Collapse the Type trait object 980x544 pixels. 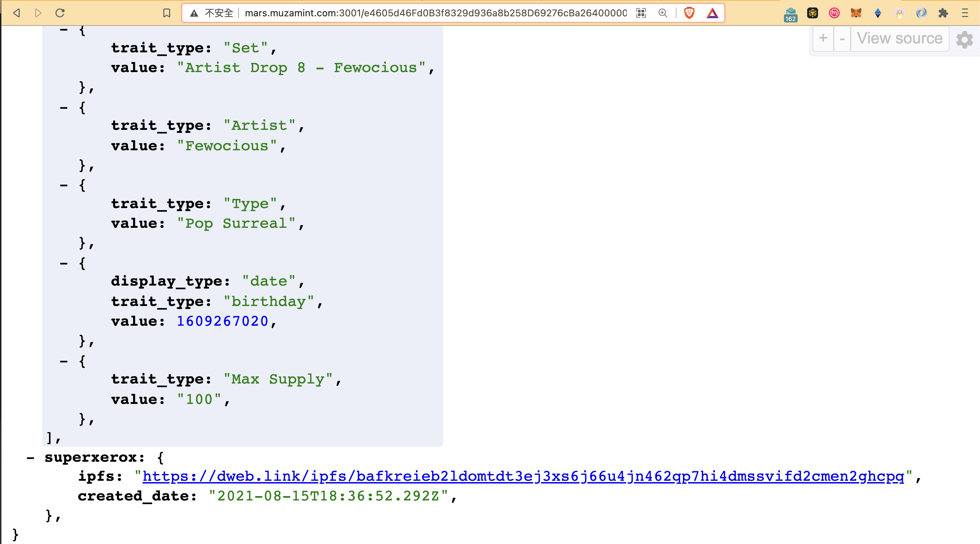tap(64, 186)
